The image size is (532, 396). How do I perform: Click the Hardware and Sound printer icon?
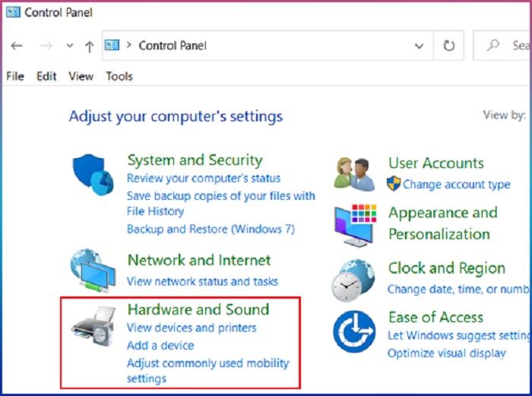coord(93,326)
